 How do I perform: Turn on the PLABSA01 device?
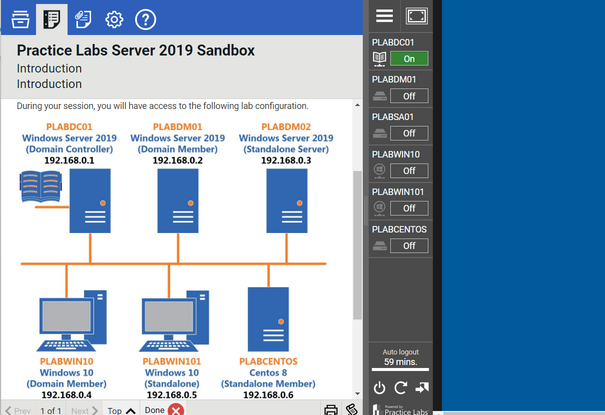(x=409, y=133)
